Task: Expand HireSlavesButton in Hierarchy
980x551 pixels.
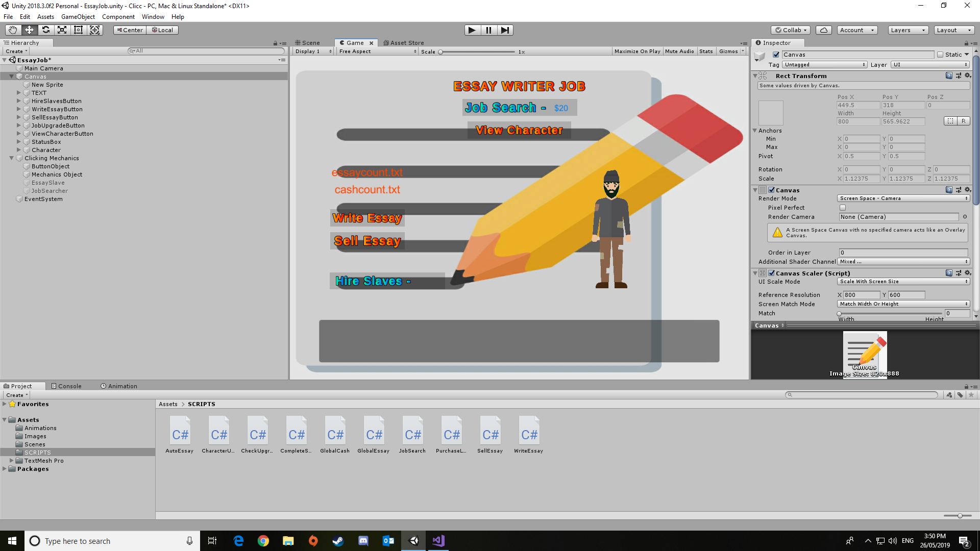Action: (19, 101)
